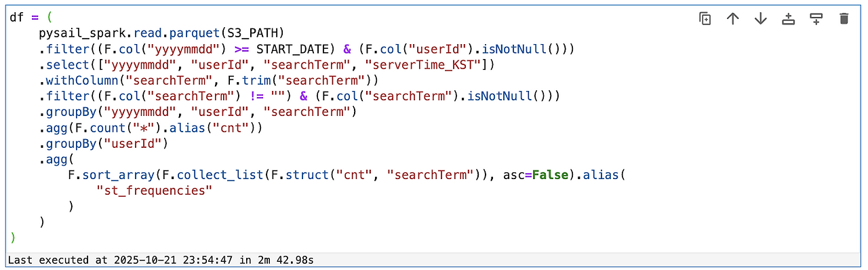Image resolution: width=868 pixels, height=270 pixels.
Task: Insert a new cell below this one
Action: pos(816,19)
